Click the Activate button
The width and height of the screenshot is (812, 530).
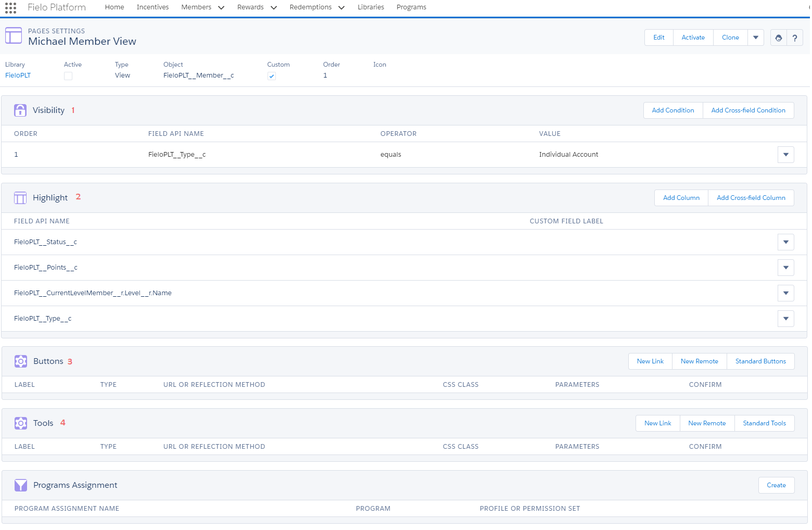pyautogui.click(x=693, y=37)
